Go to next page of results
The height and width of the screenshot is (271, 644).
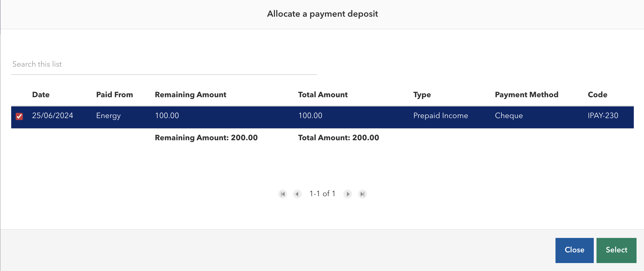point(348,194)
